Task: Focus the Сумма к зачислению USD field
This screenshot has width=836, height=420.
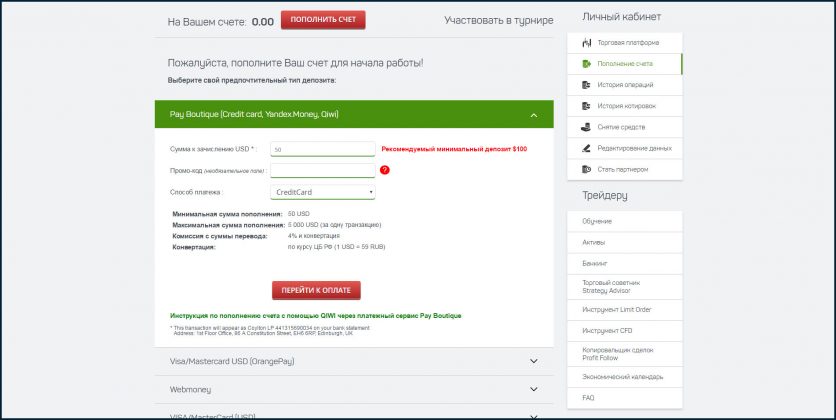Action: click(x=323, y=149)
